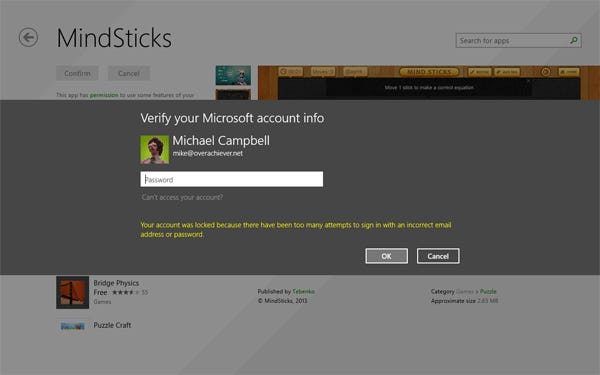The height and width of the screenshot is (375, 600).
Task: Click the Michael Campbell account avatar
Action: 155,150
